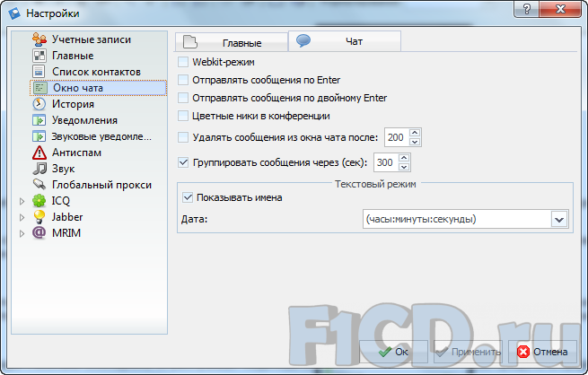Click the Звуковые уведомления icon

[x=39, y=136]
